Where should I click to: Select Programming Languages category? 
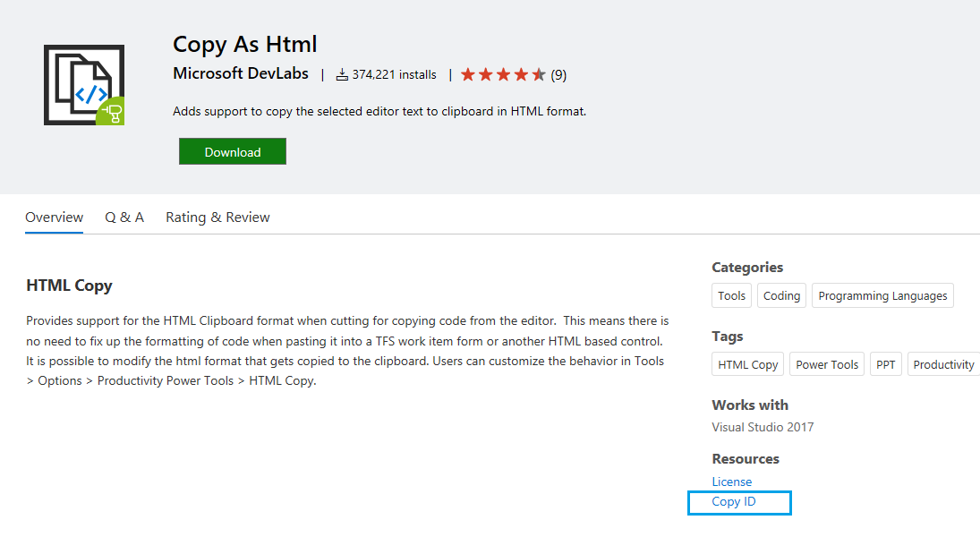click(882, 295)
